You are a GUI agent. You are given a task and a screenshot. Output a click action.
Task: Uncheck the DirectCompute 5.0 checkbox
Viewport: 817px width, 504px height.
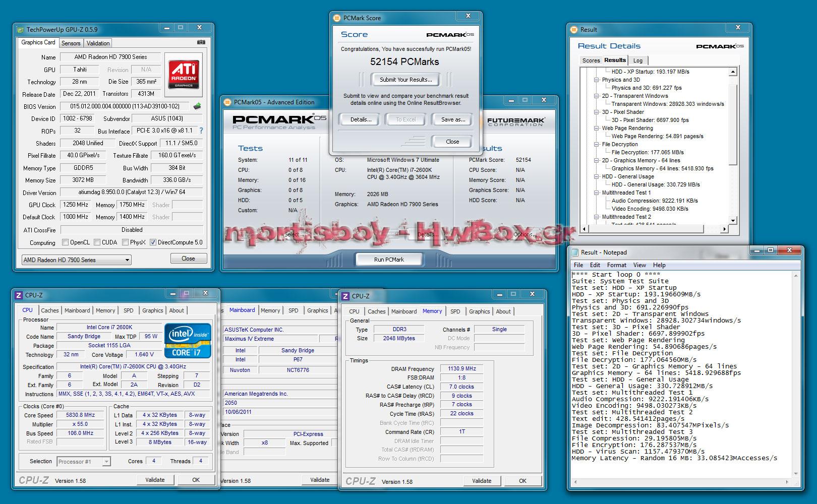(x=153, y=242)
